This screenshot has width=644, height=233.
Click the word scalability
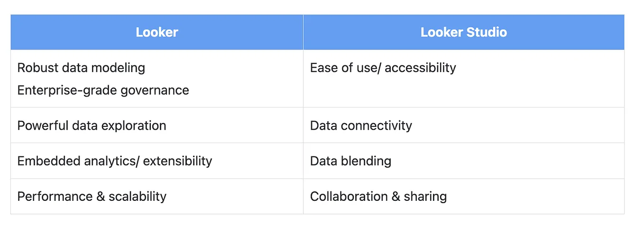click(x=138, y=197)
